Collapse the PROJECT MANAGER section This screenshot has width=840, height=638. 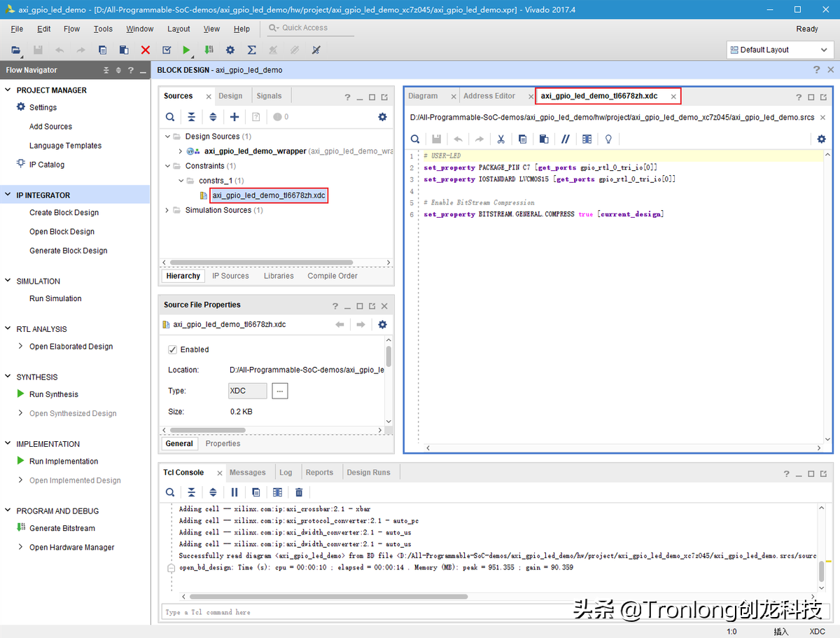point(8,90)
